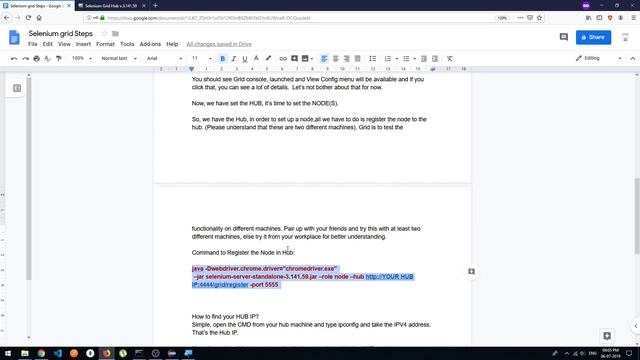Open the Add-ons menu
Image resolution: width=640 pixels, height=360 pixels.
[x=150, y=44]
